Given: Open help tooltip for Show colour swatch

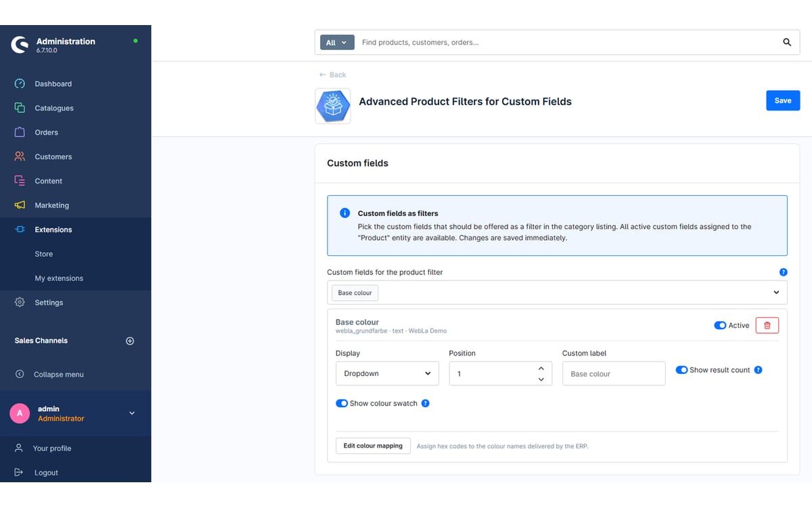Looking at the screenshot, I should point(425,403).
